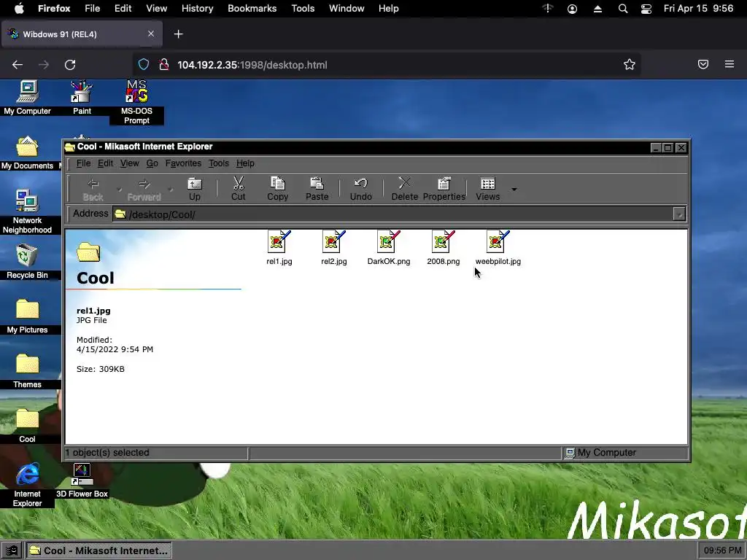Select the rel2.jpg file
The image size is (747, 560).
334,248
